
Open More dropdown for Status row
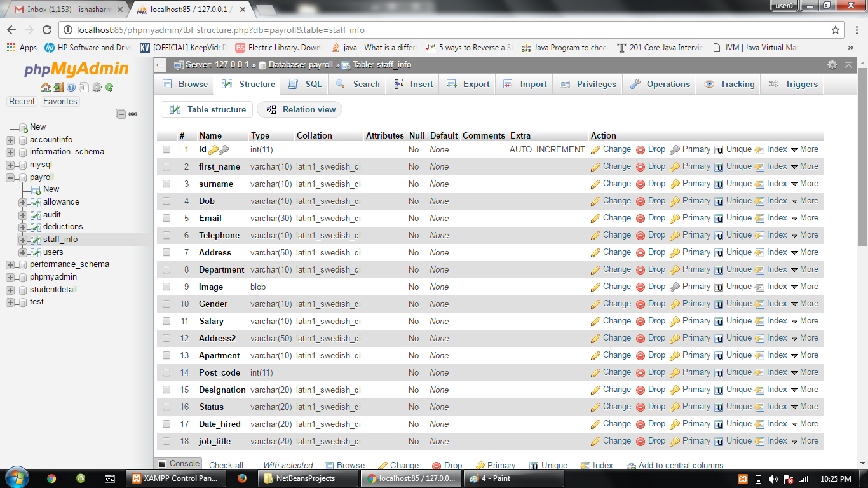804,407
